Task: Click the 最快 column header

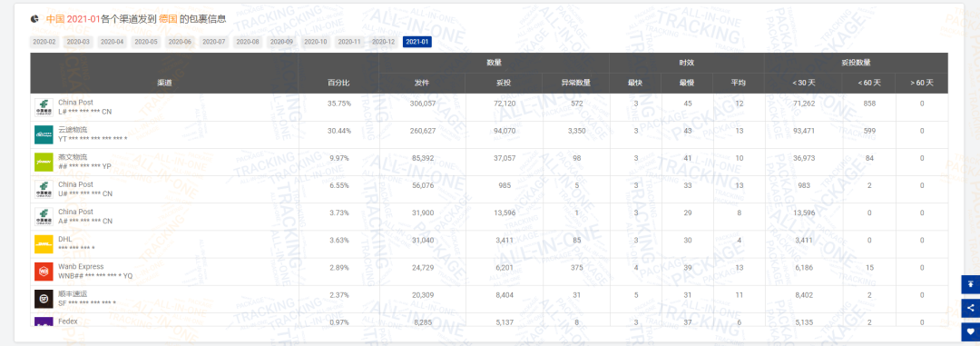Action: coord(635,83)
